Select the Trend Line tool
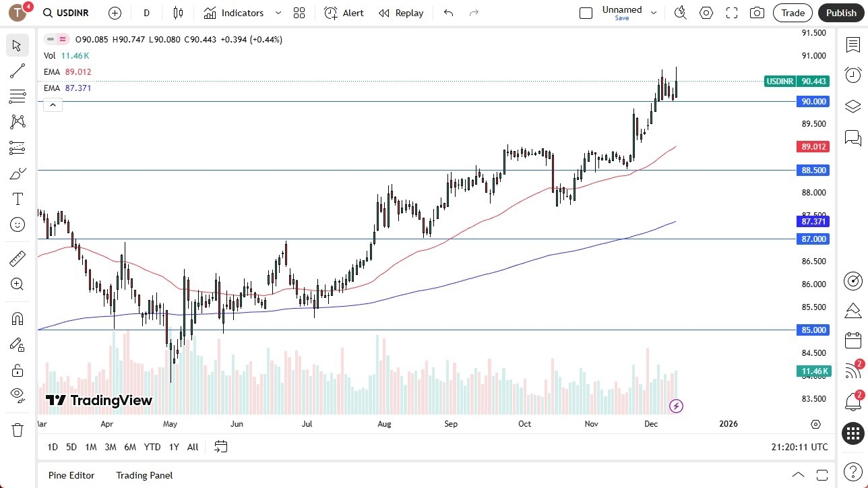Image resolution: width=868 pixels, height=488 pixels. (x=17, y=71)
